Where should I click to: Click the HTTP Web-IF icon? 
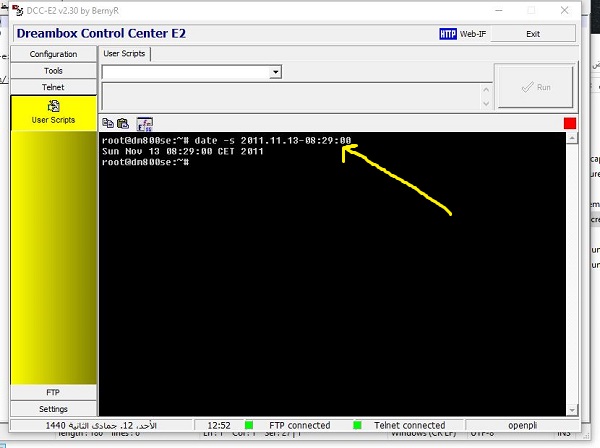448,34
